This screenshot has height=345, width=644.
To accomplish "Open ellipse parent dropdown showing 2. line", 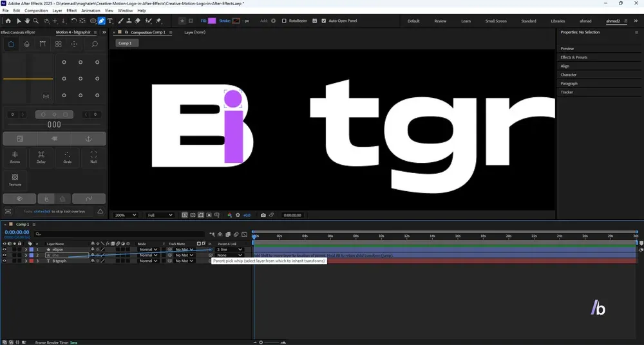I will [229, 249].
